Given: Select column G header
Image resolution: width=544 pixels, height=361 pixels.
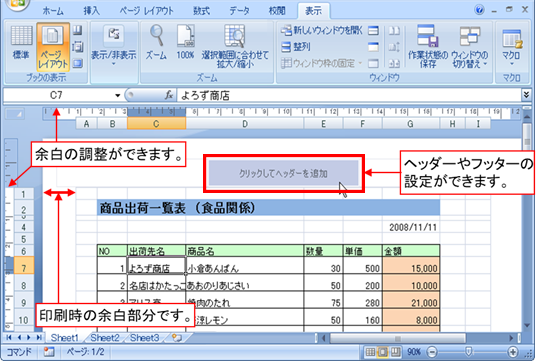Looking at the screenshot, I should 410,124.
